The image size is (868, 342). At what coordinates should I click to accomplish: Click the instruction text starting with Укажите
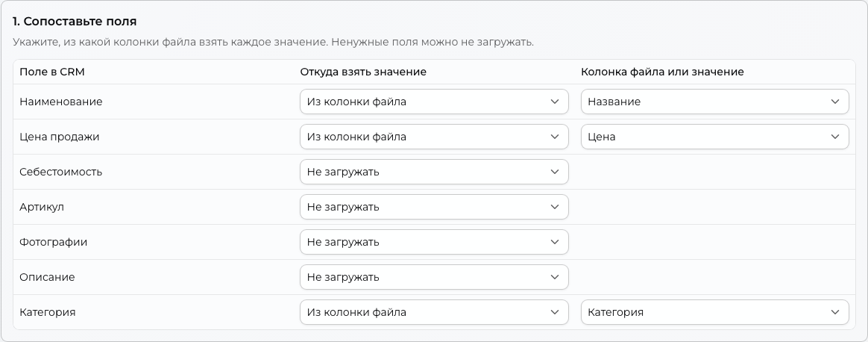coord(274,42)
